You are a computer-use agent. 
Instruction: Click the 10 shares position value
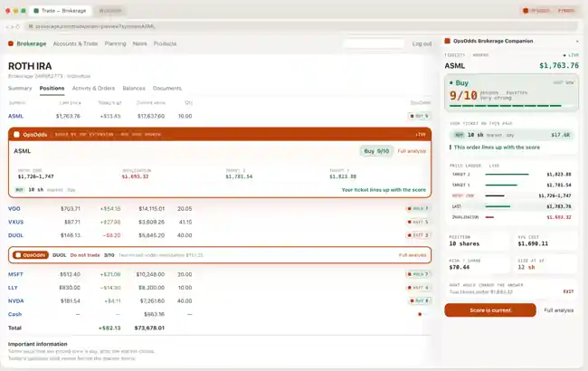(x=464, y=243)
